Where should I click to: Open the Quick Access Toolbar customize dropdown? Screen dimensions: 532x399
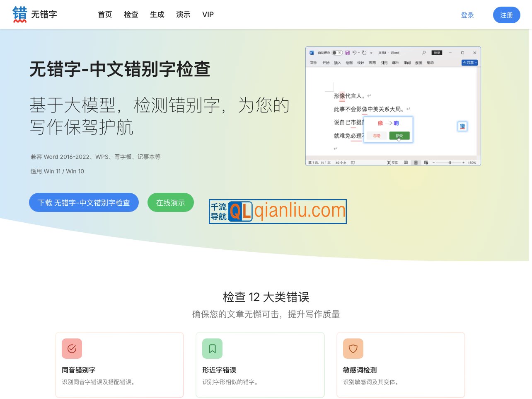coord(371,53)
